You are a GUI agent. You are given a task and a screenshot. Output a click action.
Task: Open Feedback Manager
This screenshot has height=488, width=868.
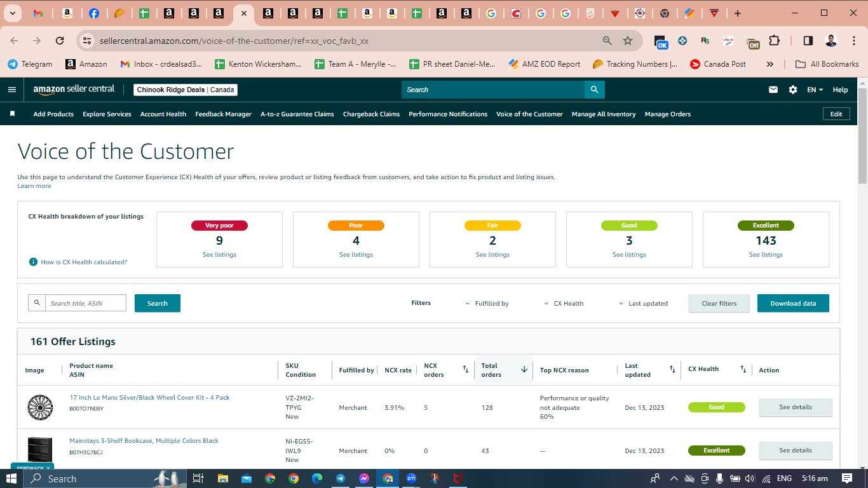tap(223, 114)
